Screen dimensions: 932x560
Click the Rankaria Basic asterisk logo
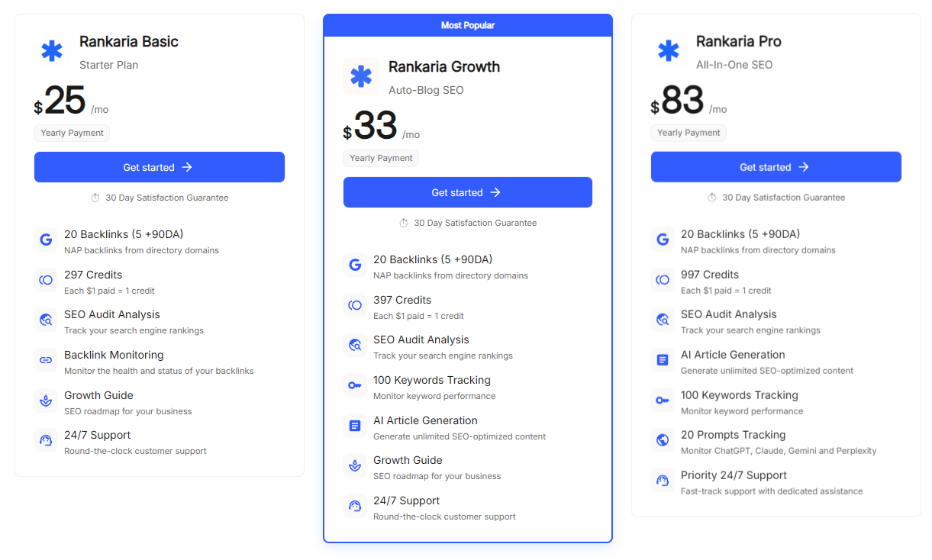coord(52,52)
